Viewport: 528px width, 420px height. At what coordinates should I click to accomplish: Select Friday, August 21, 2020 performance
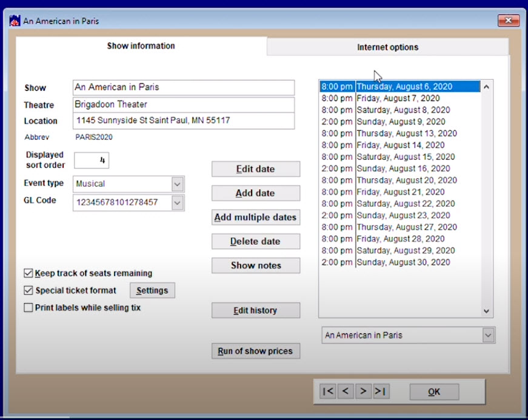[399, 192]
